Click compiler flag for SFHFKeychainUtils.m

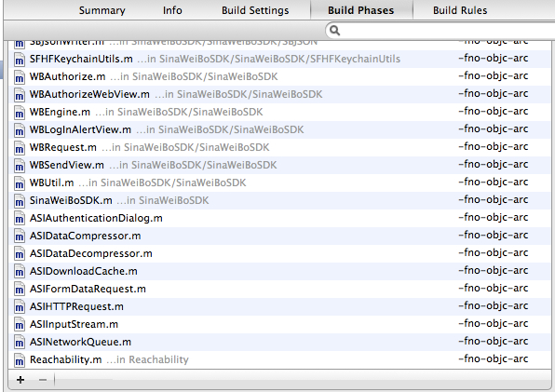[x=493, y=59]
